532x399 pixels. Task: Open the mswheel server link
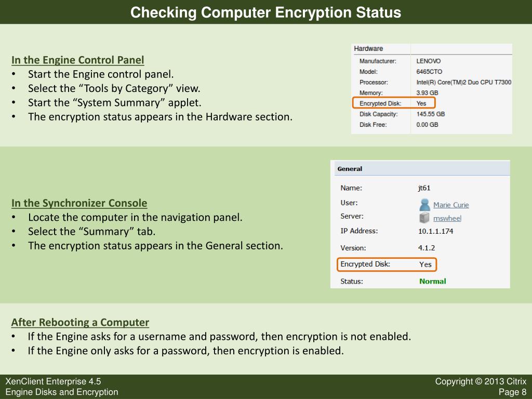click(447, 218)
